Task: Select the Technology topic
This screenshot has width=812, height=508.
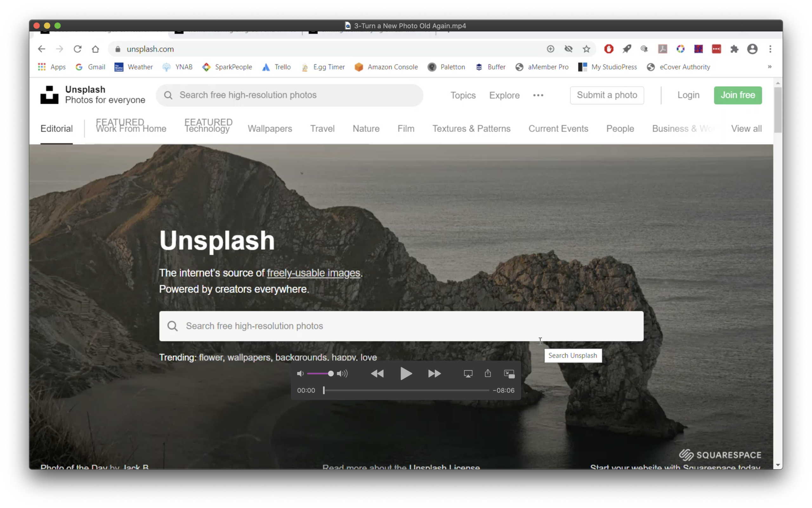Action: click(x=207, y=129)
